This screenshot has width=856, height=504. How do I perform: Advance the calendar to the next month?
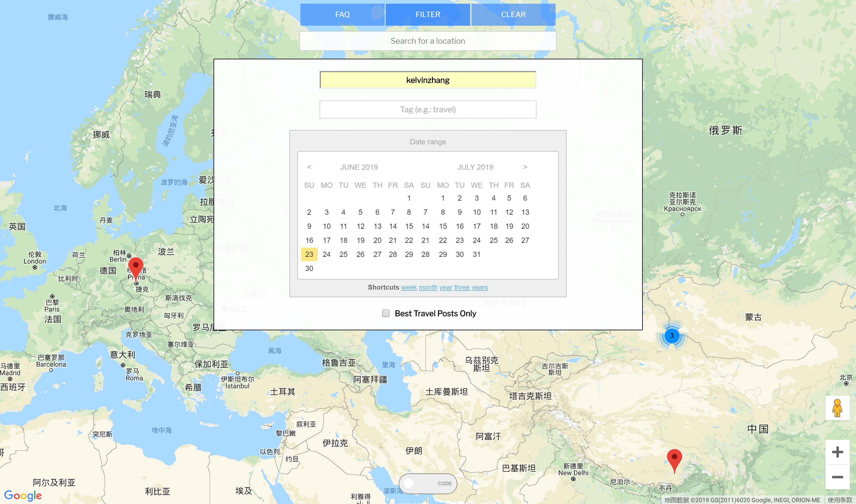[525, 167]
